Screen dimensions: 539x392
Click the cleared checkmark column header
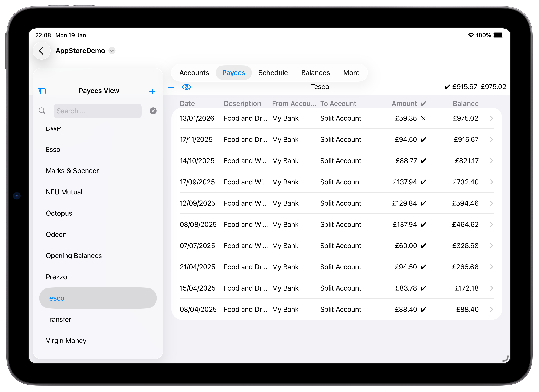coord(423,104)
